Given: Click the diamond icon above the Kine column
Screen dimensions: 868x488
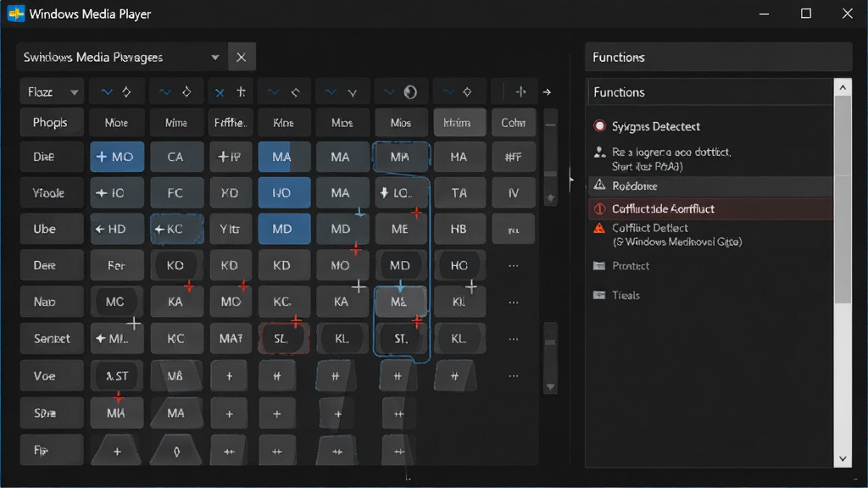Looking at the screenshot, I should coord(296,92).
